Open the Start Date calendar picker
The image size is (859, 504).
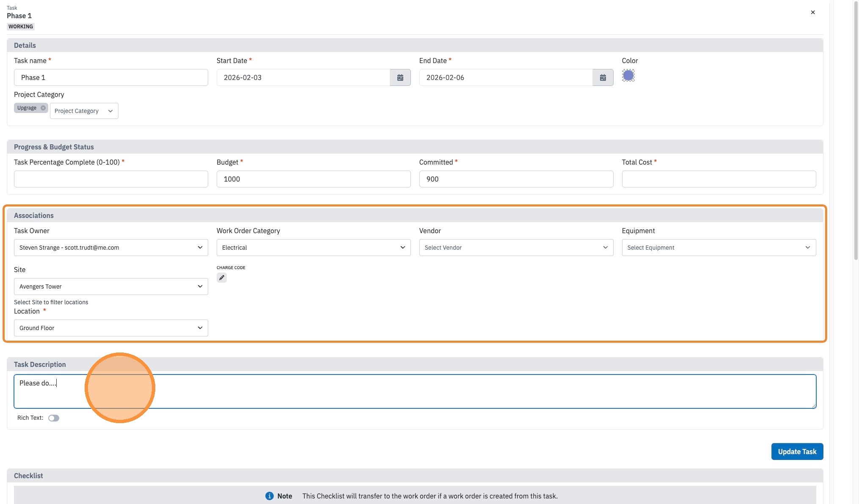400,77
